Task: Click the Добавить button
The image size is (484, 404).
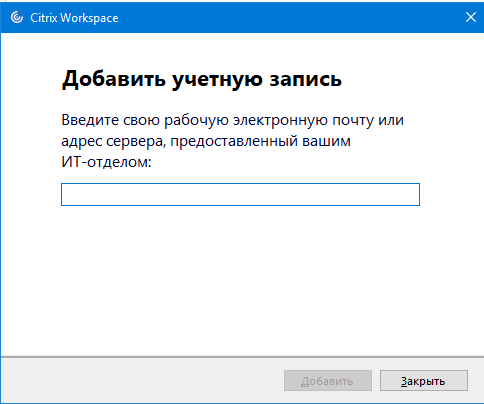Action: coord(328,381)
